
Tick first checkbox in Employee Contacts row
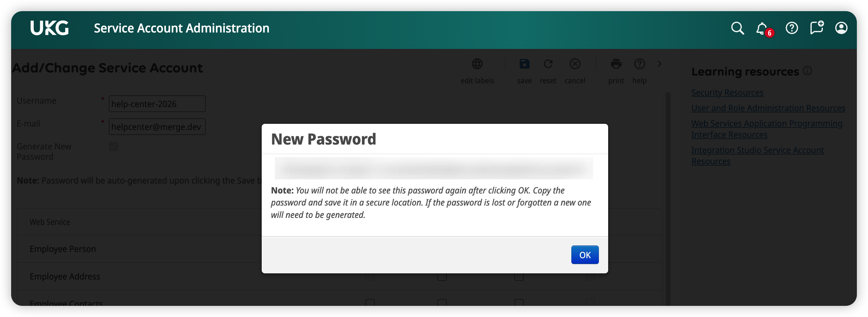tap(370, 302)
